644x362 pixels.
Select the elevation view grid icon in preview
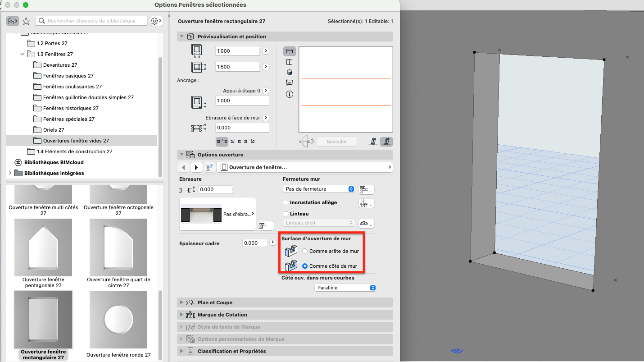click(x=290, y=62)
